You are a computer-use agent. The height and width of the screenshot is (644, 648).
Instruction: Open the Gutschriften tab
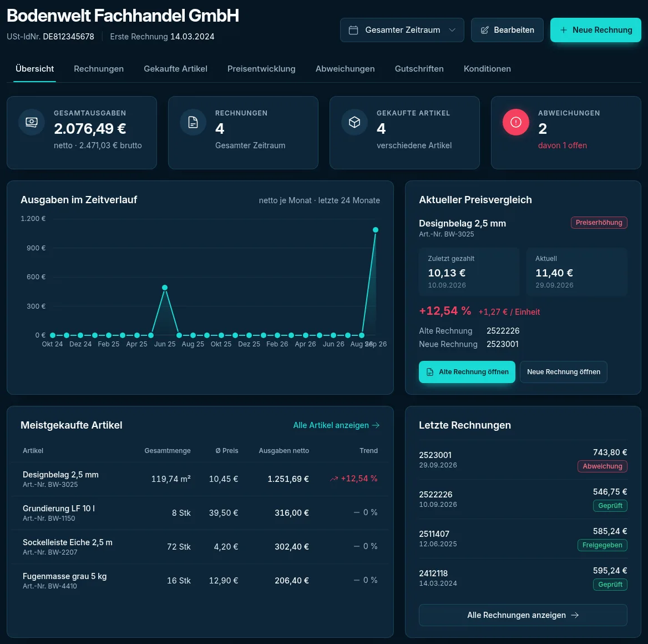coord(419,69)
